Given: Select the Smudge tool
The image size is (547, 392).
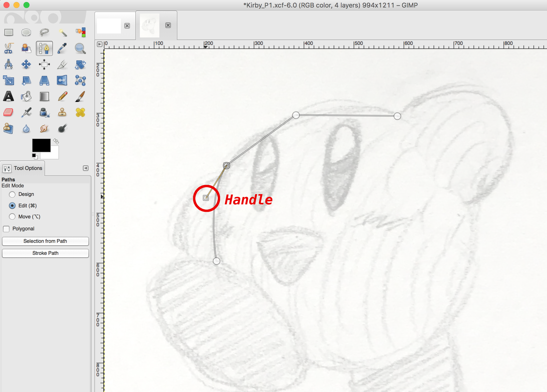Looking at the screenshot, I should (44, 128).
